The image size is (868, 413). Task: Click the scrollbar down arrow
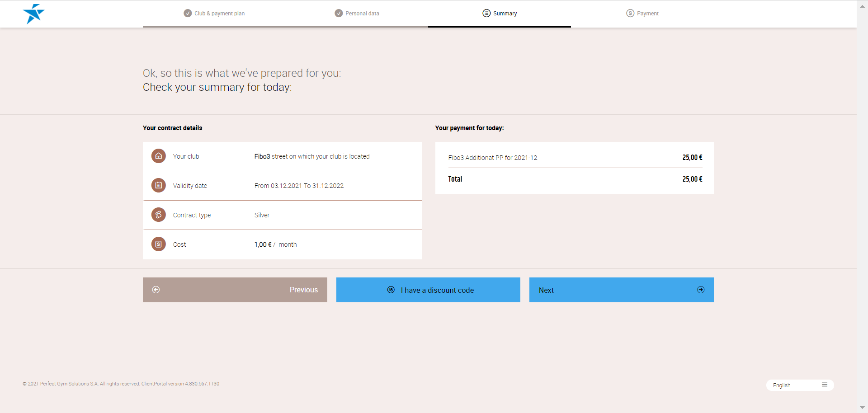pyautogui.click(x=862, y=408)
